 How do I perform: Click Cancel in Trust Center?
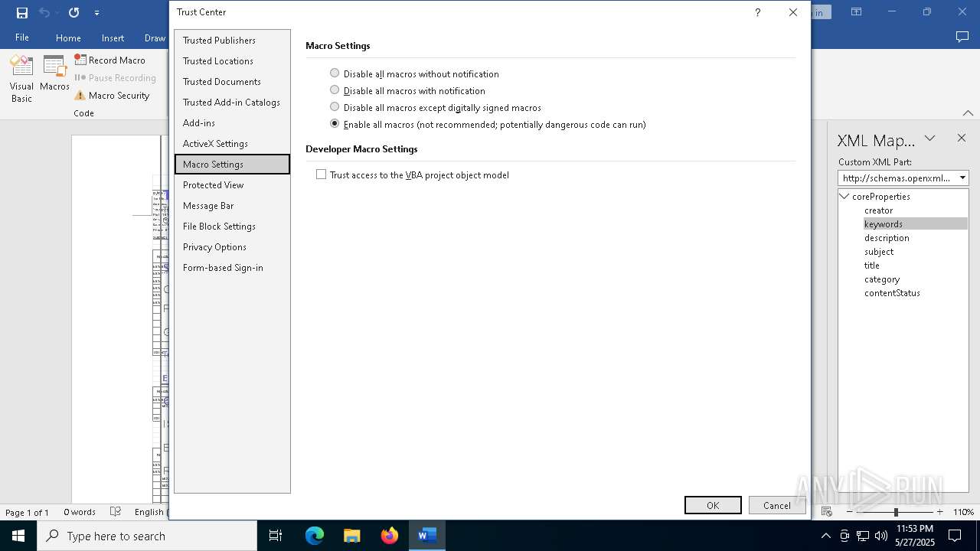776,505
